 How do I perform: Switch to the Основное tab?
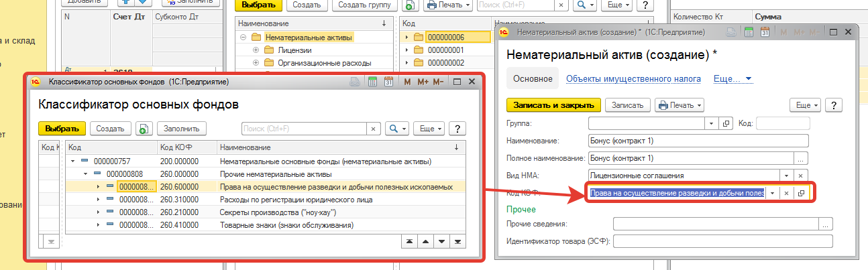(533, 78)
